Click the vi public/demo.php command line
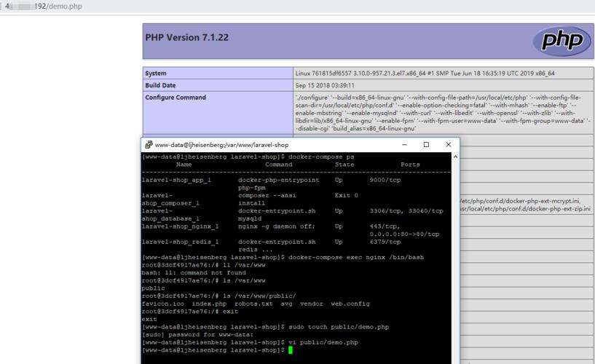 click(250, 342)
